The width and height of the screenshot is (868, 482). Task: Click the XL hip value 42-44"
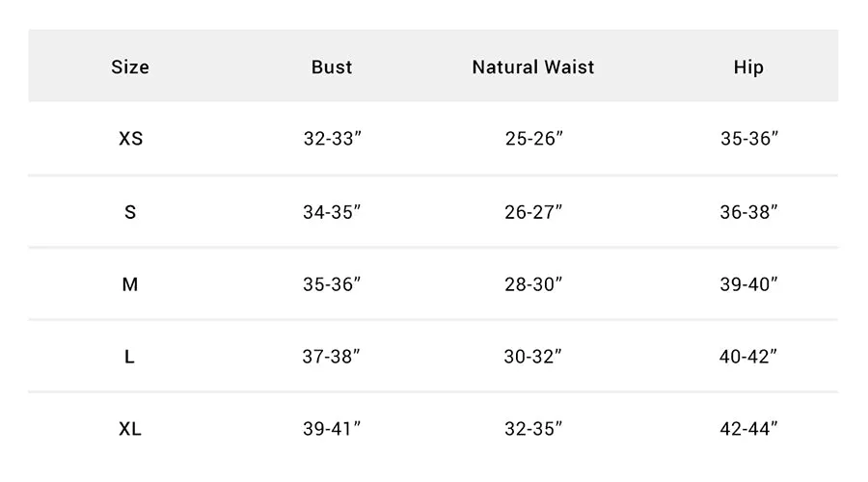pyautogui.click(x=748, y=429)
